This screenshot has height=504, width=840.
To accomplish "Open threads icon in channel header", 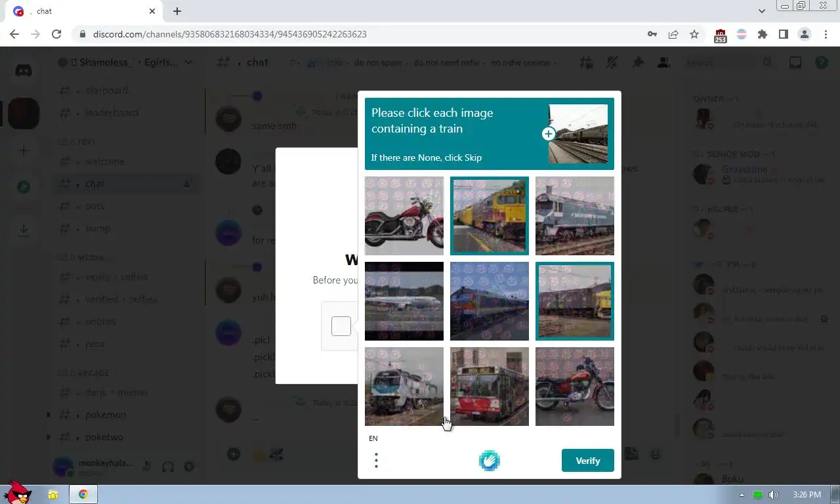I will (x=585, y=62).
